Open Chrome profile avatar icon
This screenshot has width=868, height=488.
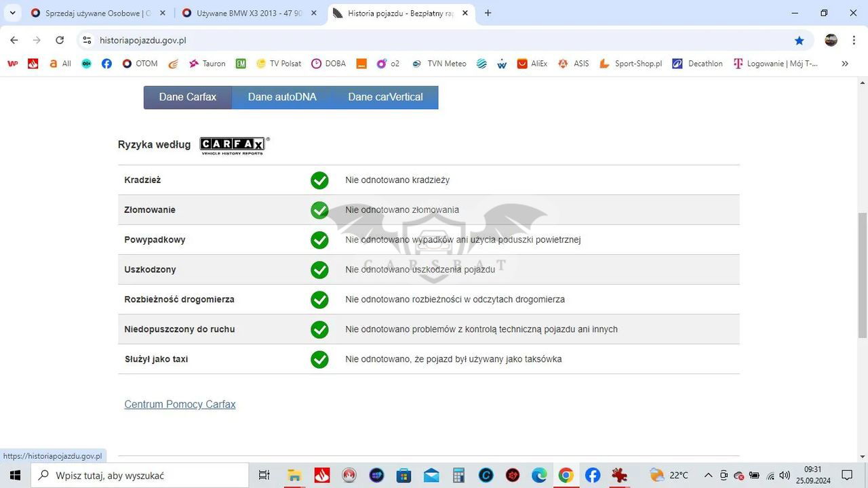[x=831, y=41]
